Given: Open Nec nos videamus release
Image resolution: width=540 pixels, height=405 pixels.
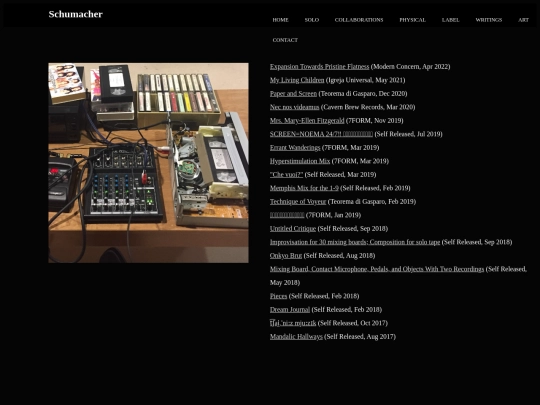Looking at the screenshot, I should [294, 107].
